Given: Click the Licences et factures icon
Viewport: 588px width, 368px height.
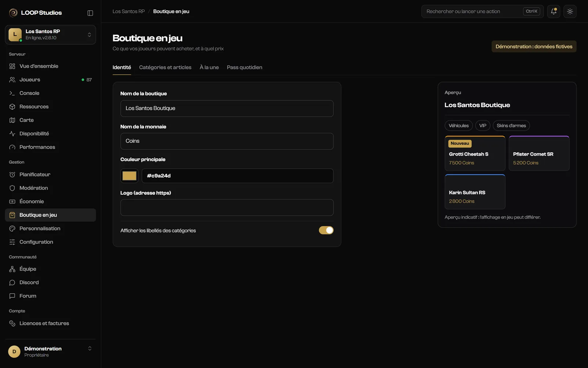Looking at the screenshot, I should [x=12, y=323].
